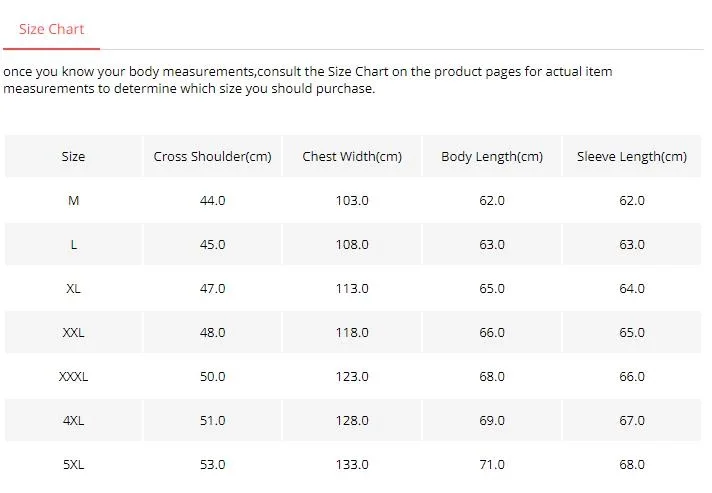Open the Size Chart tab

51,29
